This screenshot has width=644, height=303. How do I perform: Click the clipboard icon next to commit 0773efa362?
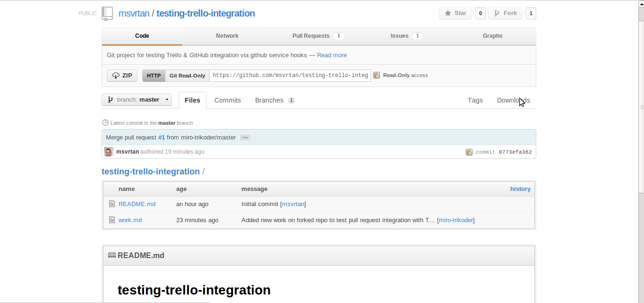(x=469, y=152)
